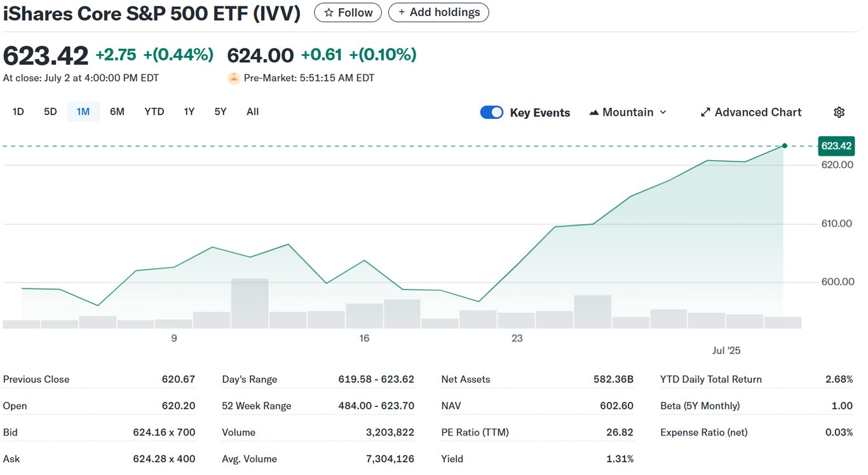Open the chart settings gear icon
This screenshot has height=475, width=868.
coord(839,112)
